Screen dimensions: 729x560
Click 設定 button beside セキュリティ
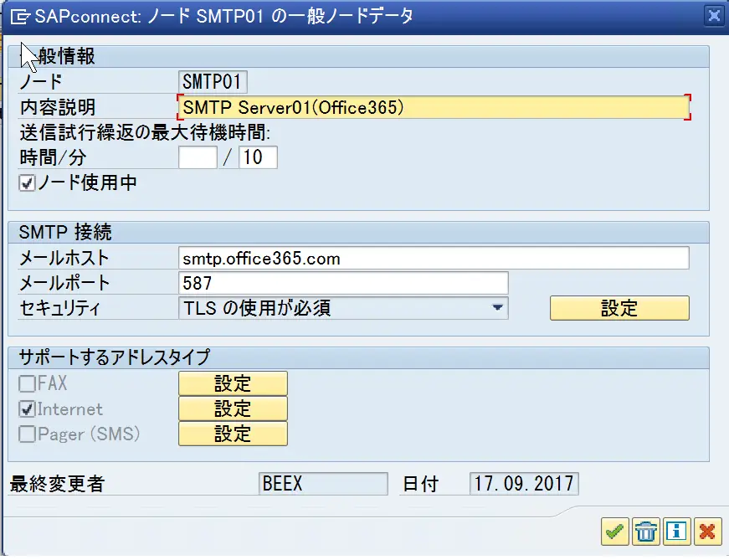619,308
